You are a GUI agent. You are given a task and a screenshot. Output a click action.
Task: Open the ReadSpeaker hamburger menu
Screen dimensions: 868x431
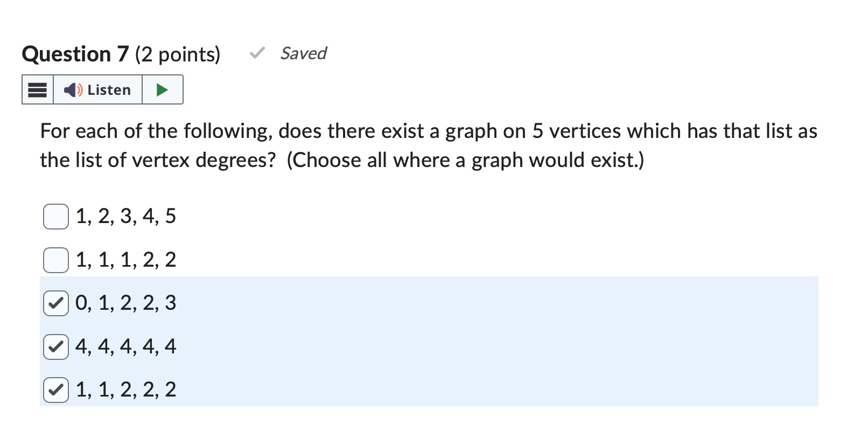coord(38,89)
